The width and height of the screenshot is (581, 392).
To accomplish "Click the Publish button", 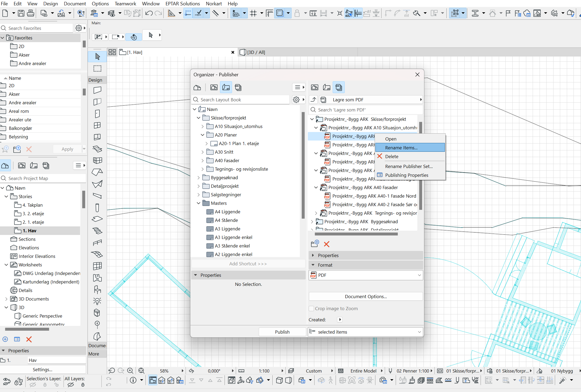I will coord(282,332).
